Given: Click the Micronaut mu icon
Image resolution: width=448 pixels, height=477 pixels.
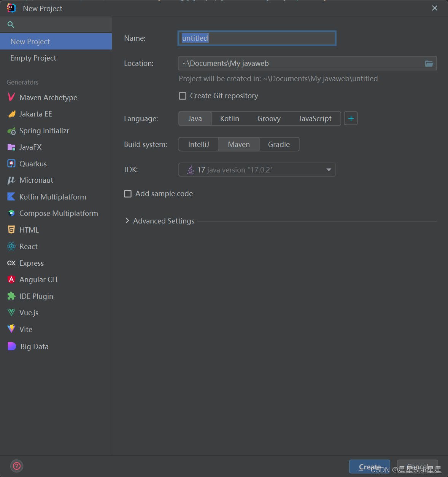Looking at the screenshot, I should (x=11, y=180).
